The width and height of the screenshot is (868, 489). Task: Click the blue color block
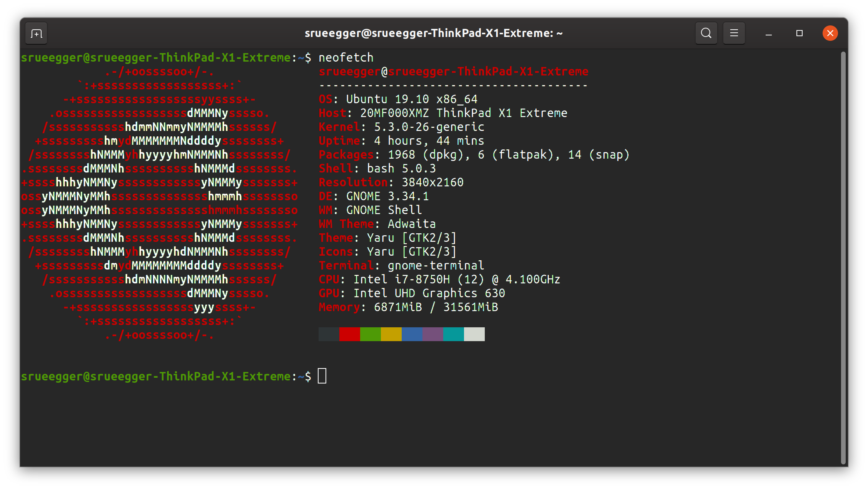412,334
